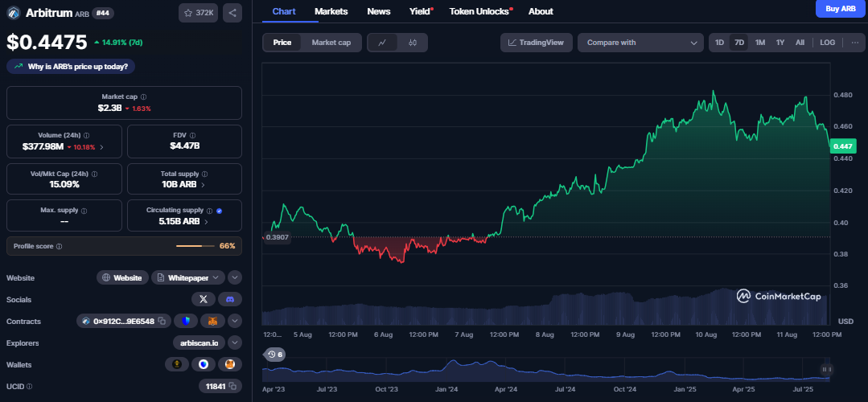Open arbiscan.io explorer link
The width and height of the screenshot is (868, 402).
click(199, 343)
